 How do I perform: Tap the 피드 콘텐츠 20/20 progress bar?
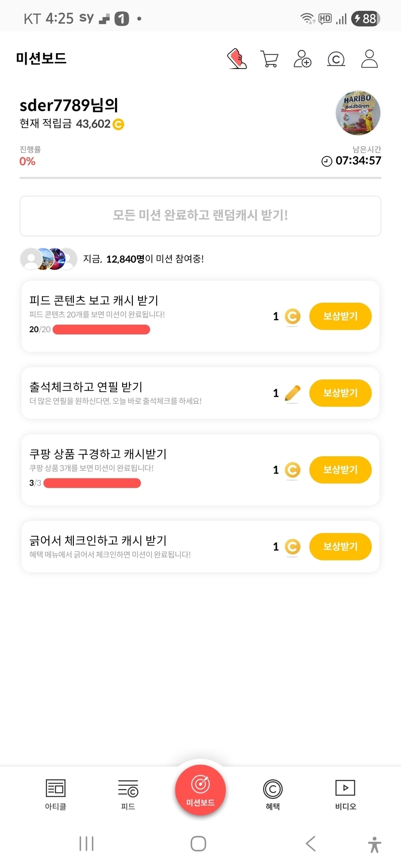(101, 329)
